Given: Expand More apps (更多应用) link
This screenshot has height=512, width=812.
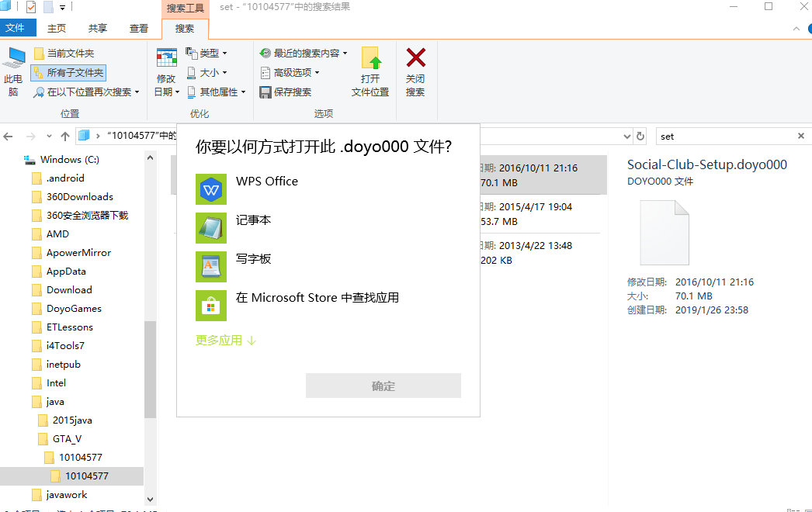Looking at the screenshot, I should tap(226, 340).
